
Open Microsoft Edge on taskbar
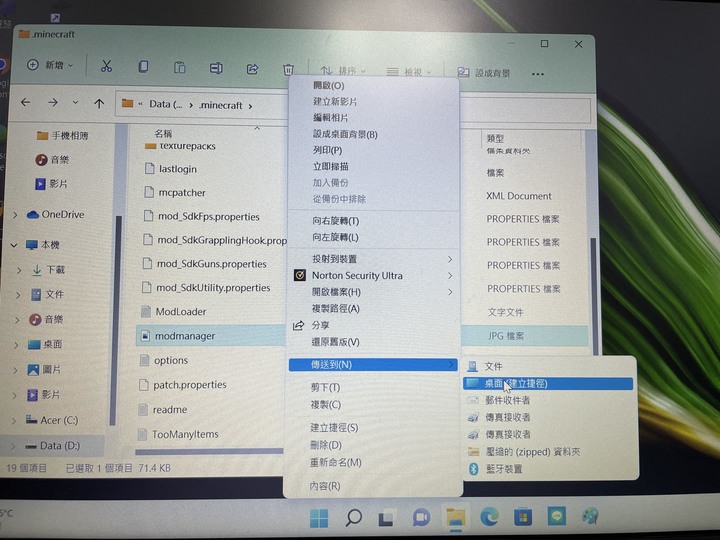[x=489, y=517]
